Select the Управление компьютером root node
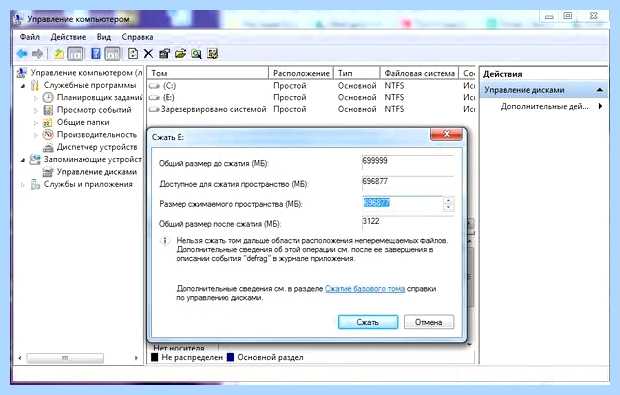 (86, 73)
